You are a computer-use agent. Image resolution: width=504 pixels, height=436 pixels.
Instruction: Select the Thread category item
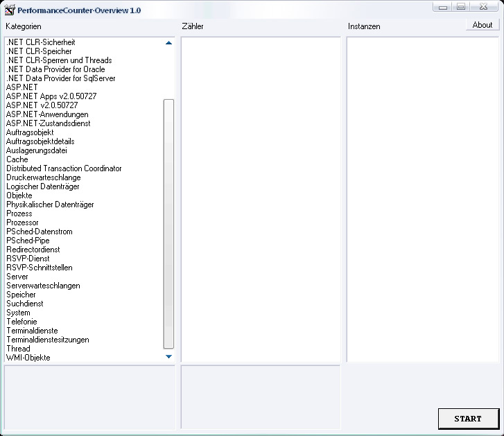18,349
